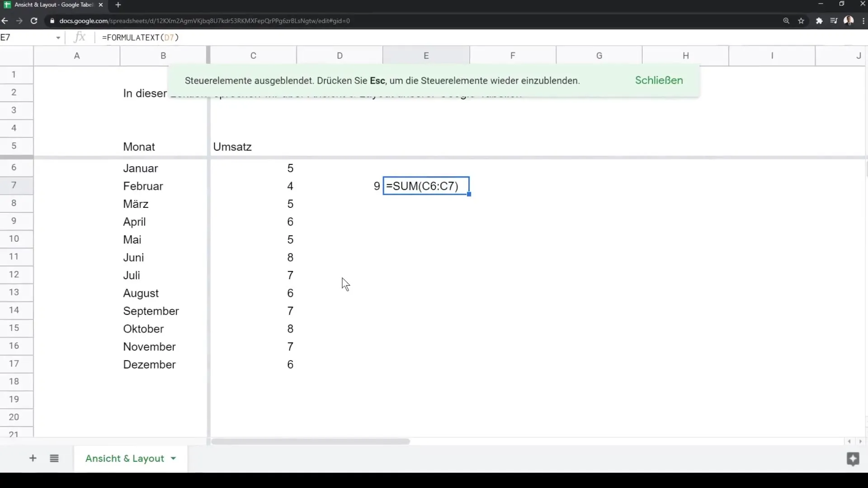
Task: Reload the page with the refresh icon
Action: click(x=34, y=21)
